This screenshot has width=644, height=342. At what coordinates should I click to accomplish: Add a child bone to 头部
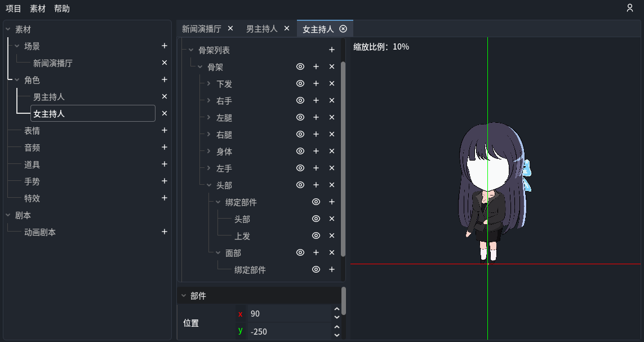tap(316, 185)
